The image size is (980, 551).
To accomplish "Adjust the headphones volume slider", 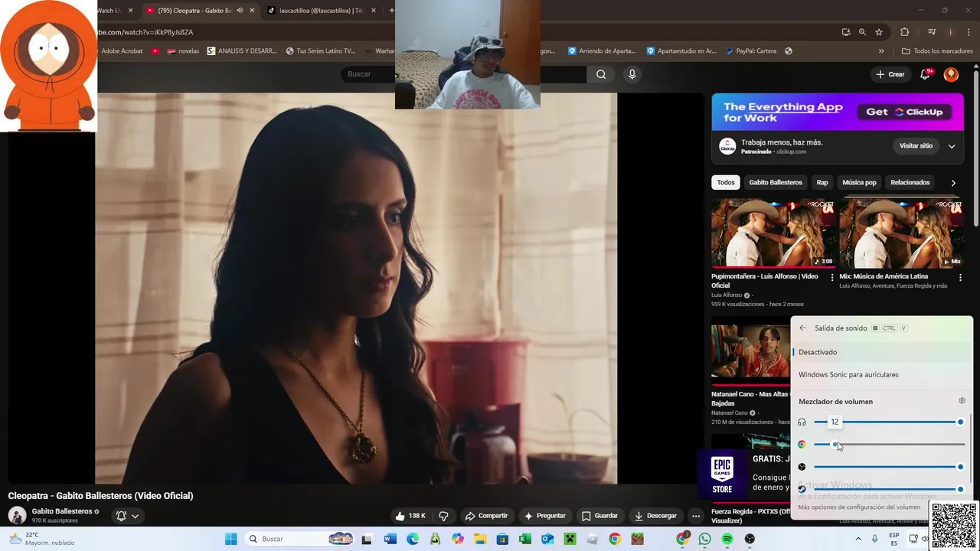I will coord(889,422).
